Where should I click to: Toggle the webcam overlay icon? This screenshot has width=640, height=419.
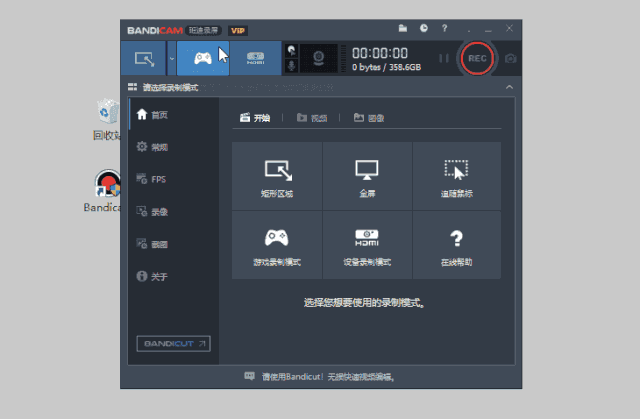click(318, 58)
